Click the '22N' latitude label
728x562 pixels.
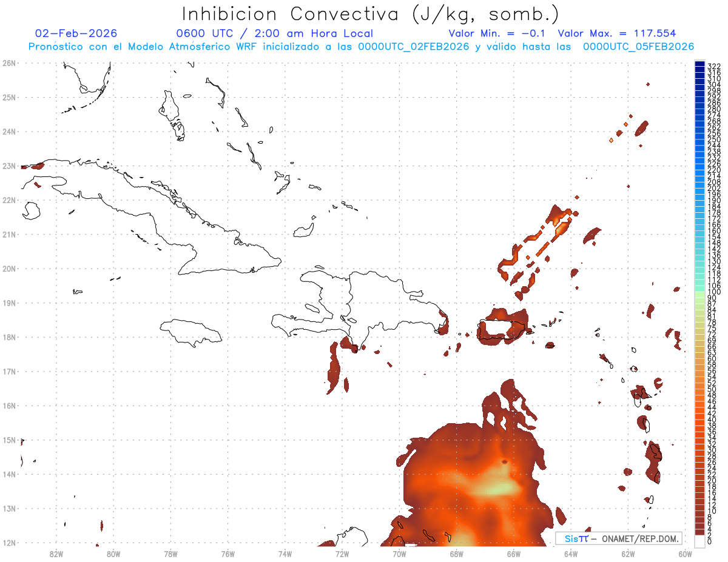(8, 200)
